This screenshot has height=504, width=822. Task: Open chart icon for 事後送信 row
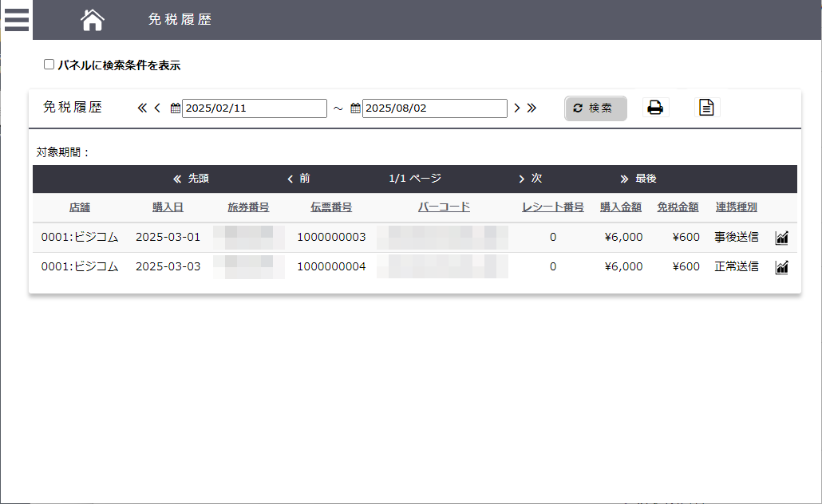(781, 238)
